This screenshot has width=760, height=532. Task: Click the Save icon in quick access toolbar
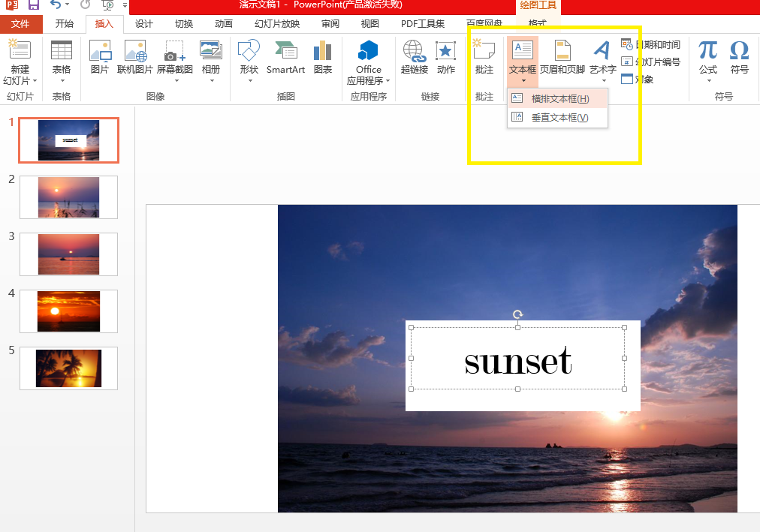pos(34,5)
